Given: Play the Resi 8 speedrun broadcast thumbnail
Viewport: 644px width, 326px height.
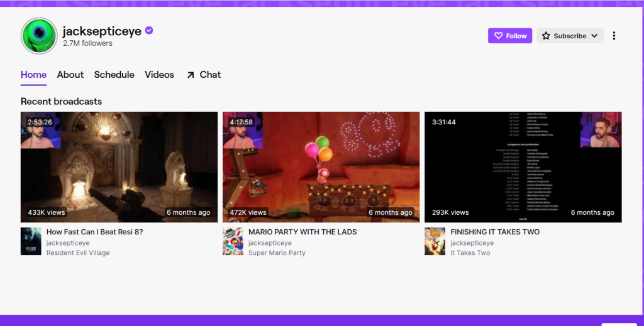Looking at the screenshot, I should click(x=119, y=167).
